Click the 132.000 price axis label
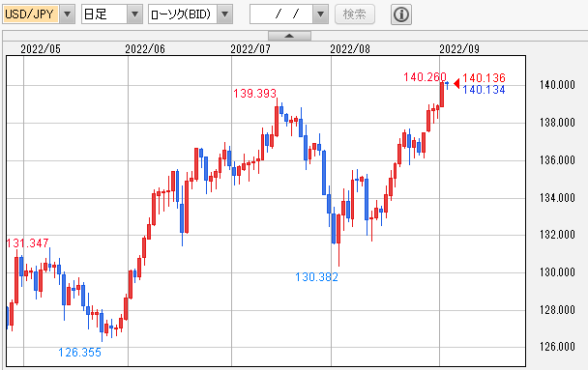This screenshot has height=370, width=588. click(557, 235)
